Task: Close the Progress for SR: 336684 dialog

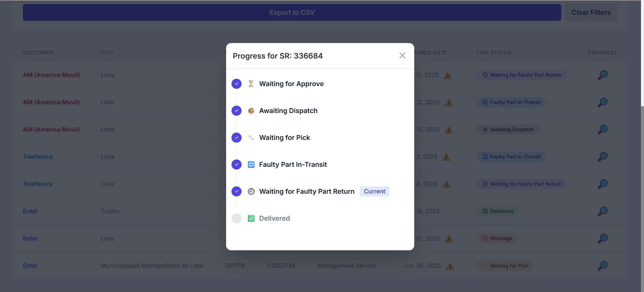Action: 402,56
